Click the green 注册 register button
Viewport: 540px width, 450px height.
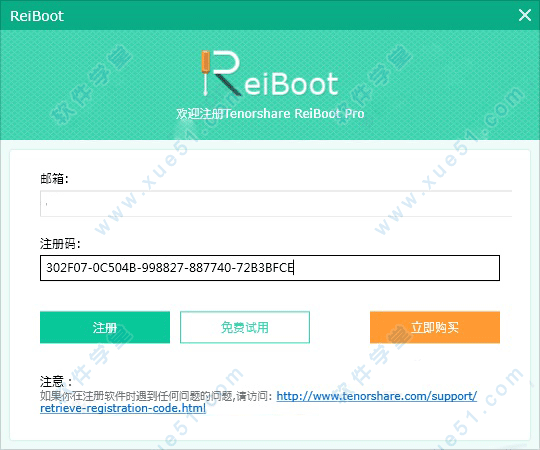coord(105,327)
